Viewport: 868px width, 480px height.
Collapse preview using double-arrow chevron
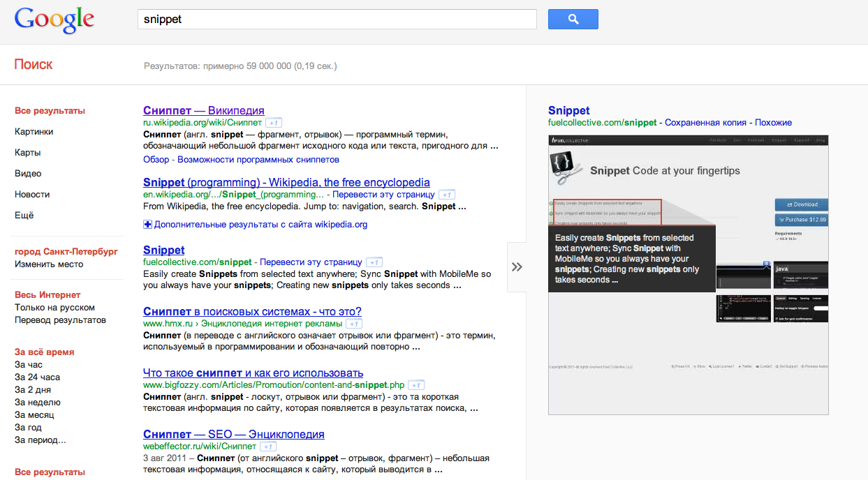(x=517, y=267)
